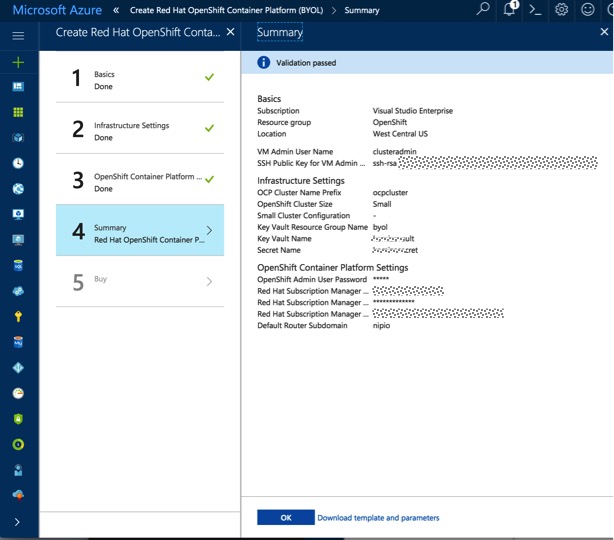Open the Monitor gauge icon in the sidebar

tap(18, 393)
